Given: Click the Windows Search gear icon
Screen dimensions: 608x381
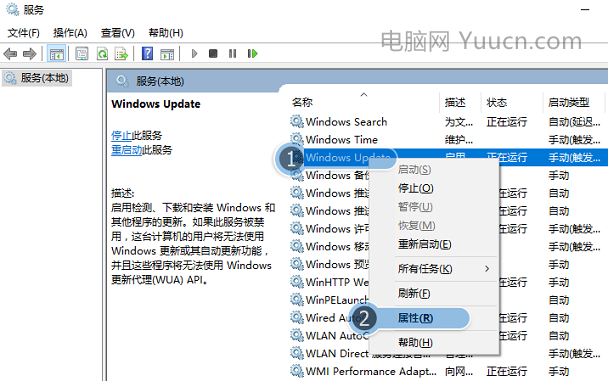Looking at the screenshot, I should (x=297, y=121).
